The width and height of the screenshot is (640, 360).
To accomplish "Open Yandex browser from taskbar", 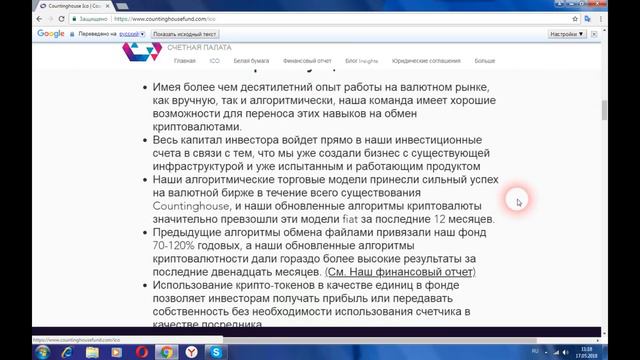I will click(191, 352).
